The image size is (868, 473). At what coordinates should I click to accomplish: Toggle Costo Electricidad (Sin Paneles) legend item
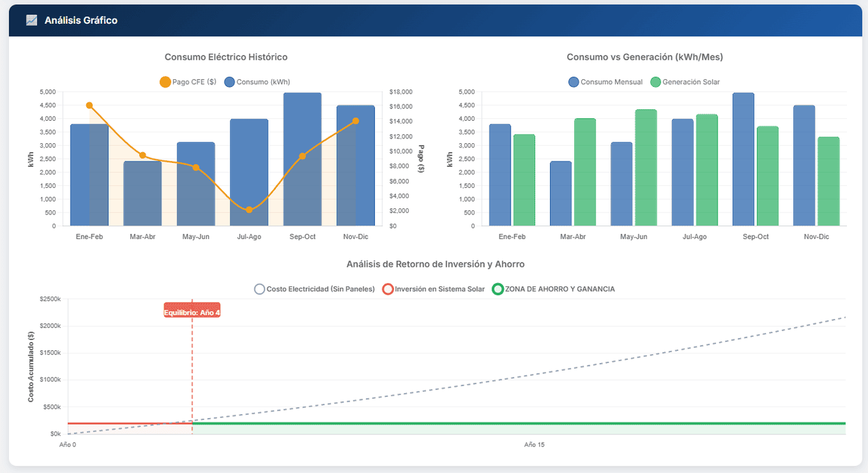point(314,289)
